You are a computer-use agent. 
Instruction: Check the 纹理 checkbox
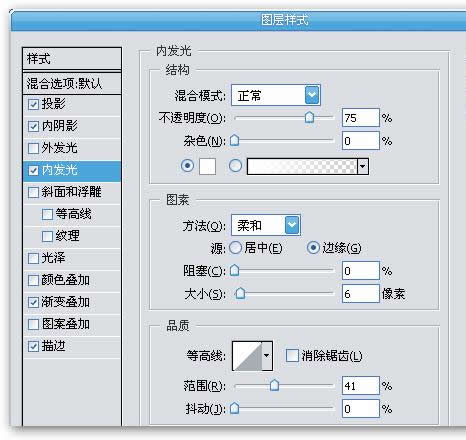47,236
